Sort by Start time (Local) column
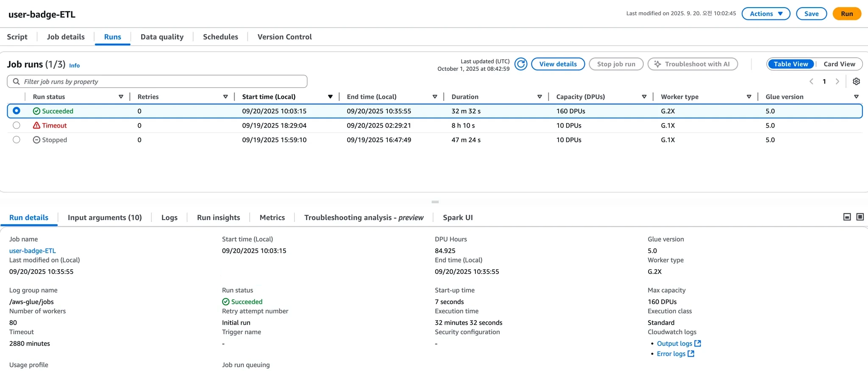This screenshot has width=868, height=371. [330, 97]
